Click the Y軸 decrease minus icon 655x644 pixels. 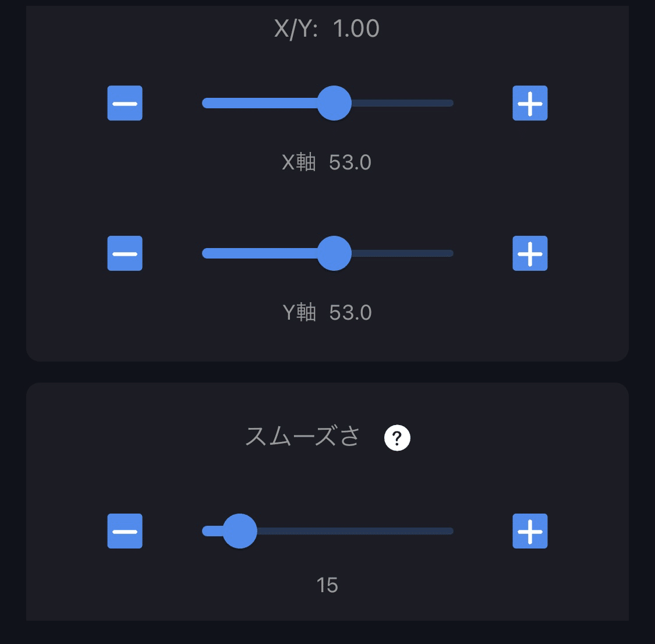click(x=124, y=253)
